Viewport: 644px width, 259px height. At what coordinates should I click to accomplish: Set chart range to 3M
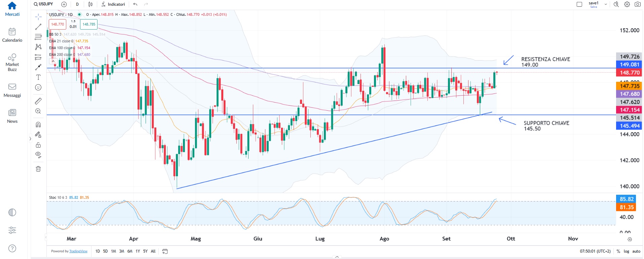coord(121,251)
